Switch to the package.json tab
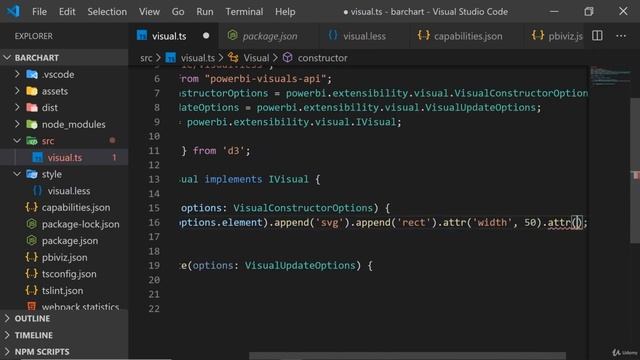 [269, 36]
